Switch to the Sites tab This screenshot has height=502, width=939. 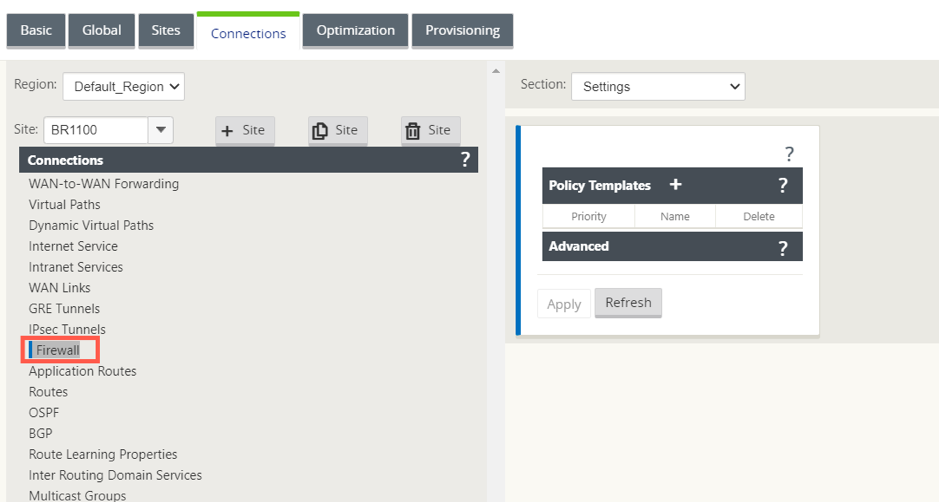(x=166, y=31)
